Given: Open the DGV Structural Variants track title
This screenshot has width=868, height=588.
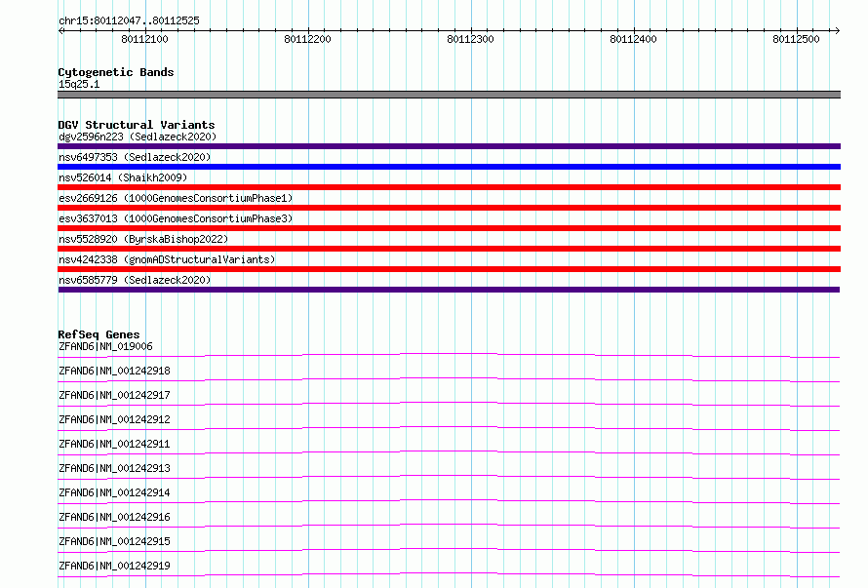Looking at the screenshot, I should click(x=137, y=125).
